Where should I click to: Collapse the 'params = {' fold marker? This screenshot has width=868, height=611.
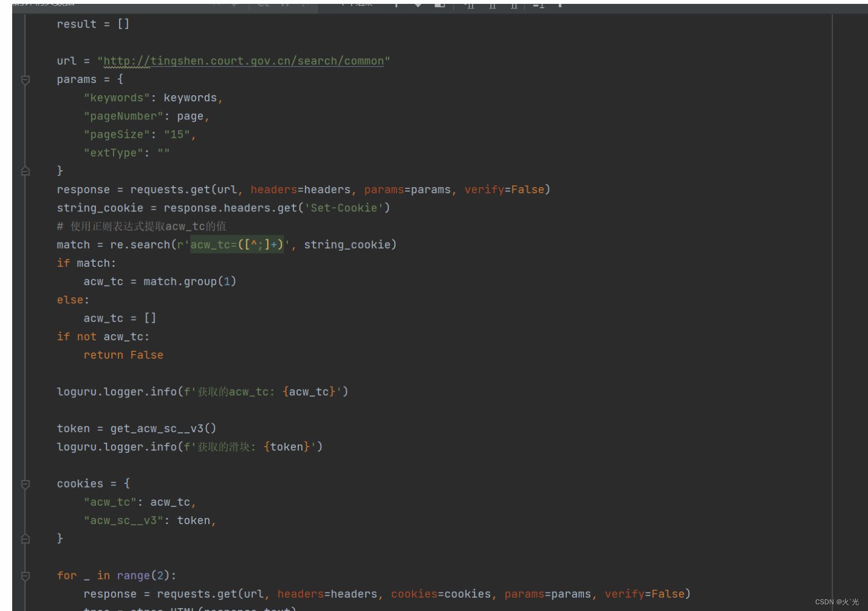point(25,80)
